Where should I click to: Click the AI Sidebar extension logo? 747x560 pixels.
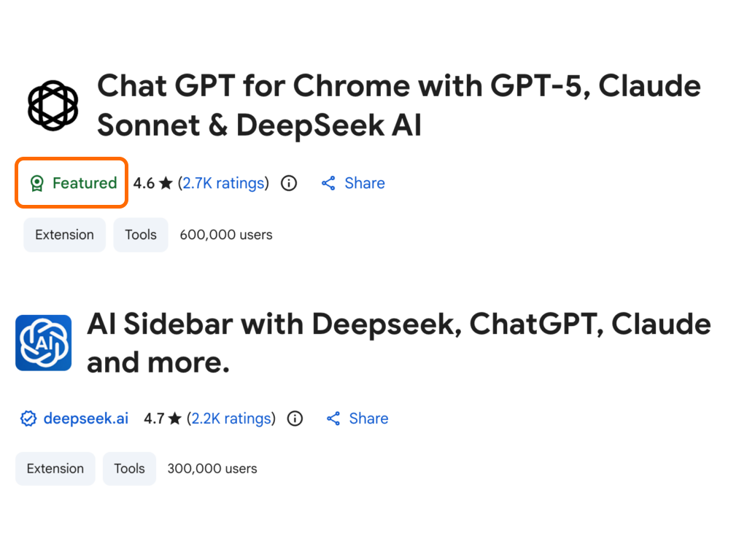pyautogui.click(x=44, y=343)
